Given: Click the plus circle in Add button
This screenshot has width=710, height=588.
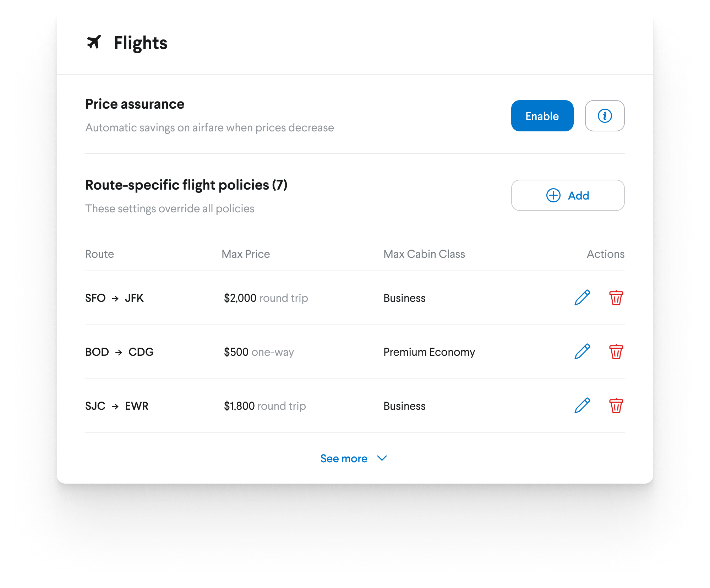Looking at the screenshot, I should pyautogui.click(x=553, y=195).
